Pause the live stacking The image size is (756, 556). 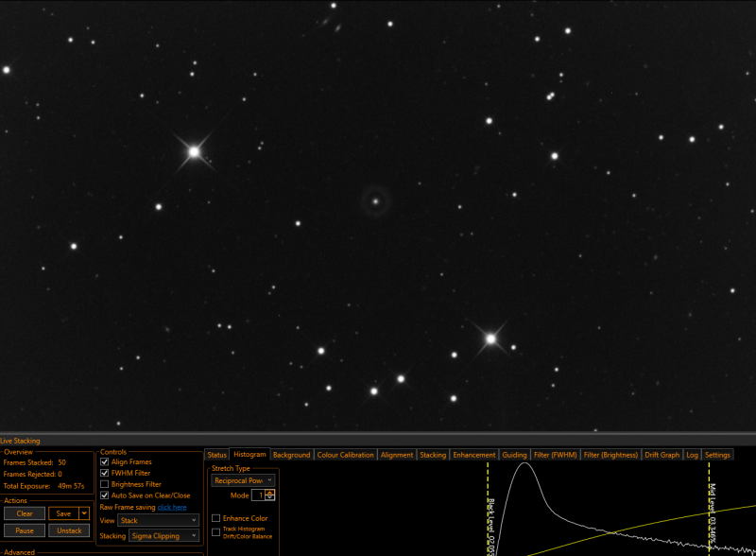[x=25, y=530]
